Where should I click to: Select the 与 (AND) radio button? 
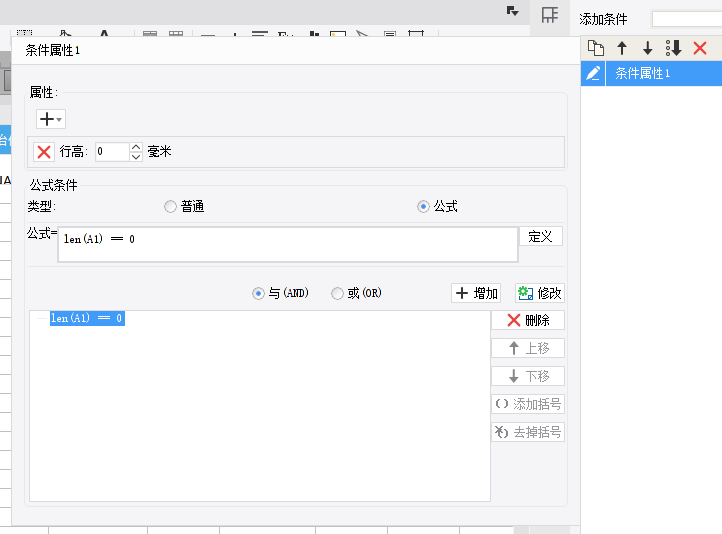(258, 293)
